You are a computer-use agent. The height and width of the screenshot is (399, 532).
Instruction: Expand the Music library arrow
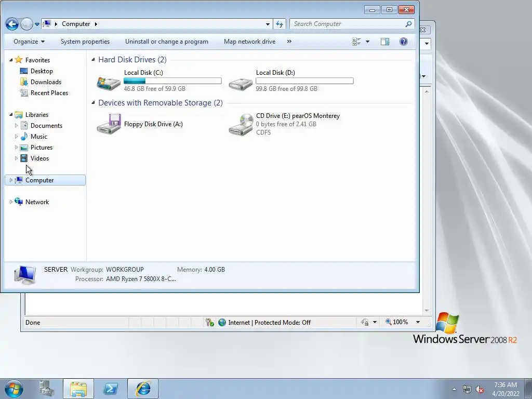pyautogui.click(x=16, y=137)
